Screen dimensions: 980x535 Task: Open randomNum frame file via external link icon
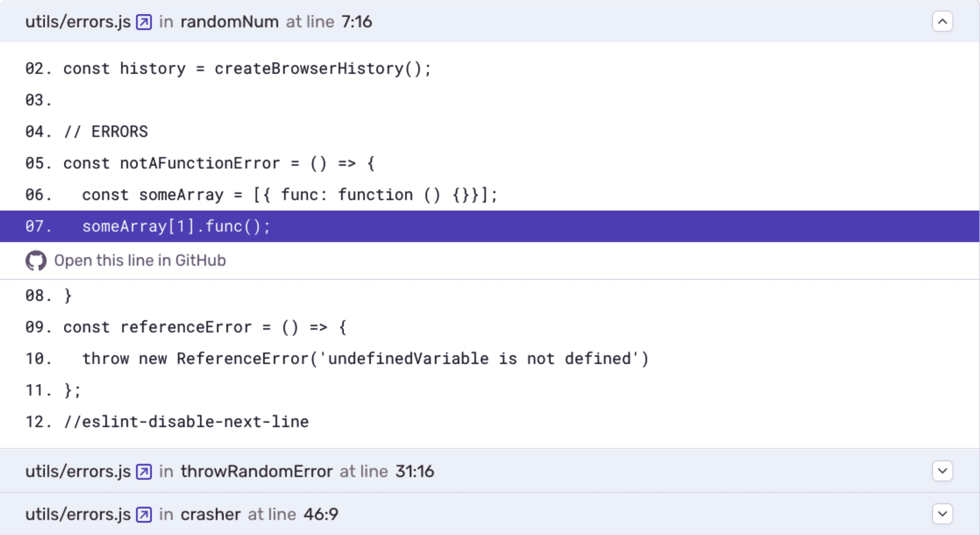click(144, 22)
